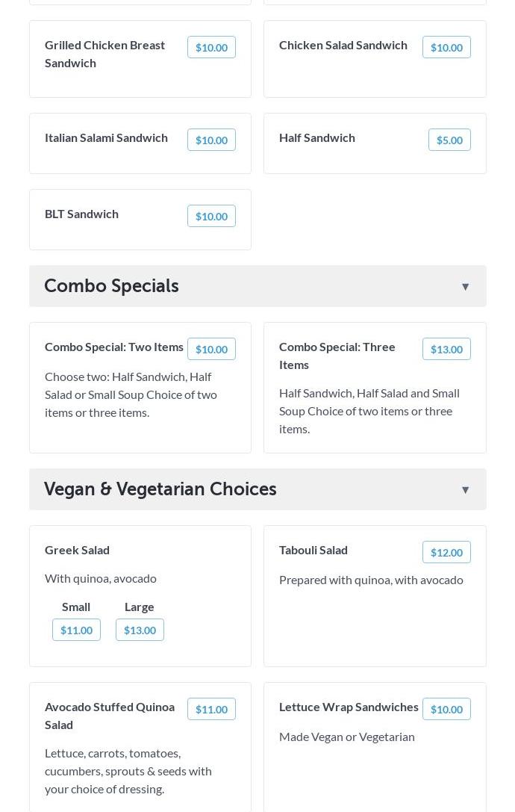
Task: Open the Tabouli Salad item title
Action: point(313,550)
